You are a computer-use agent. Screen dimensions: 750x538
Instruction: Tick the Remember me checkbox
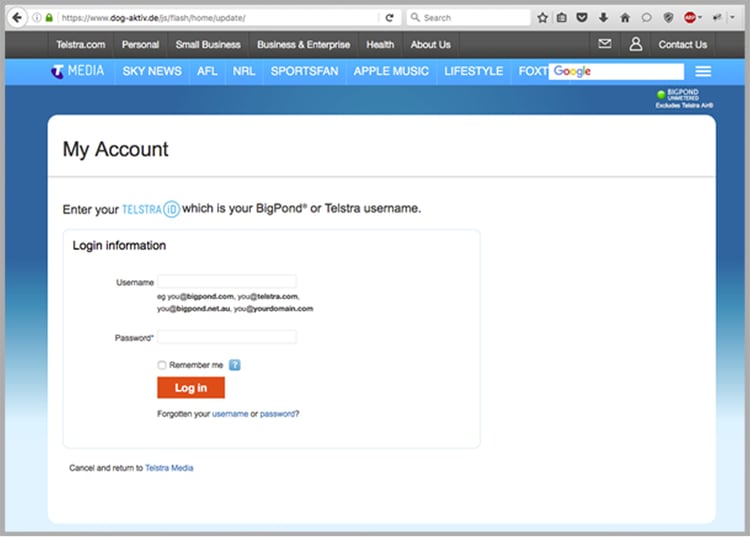click(x=162, y=365)
